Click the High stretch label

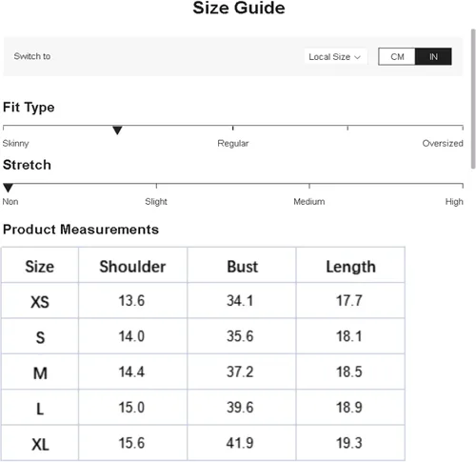(454, 202)
